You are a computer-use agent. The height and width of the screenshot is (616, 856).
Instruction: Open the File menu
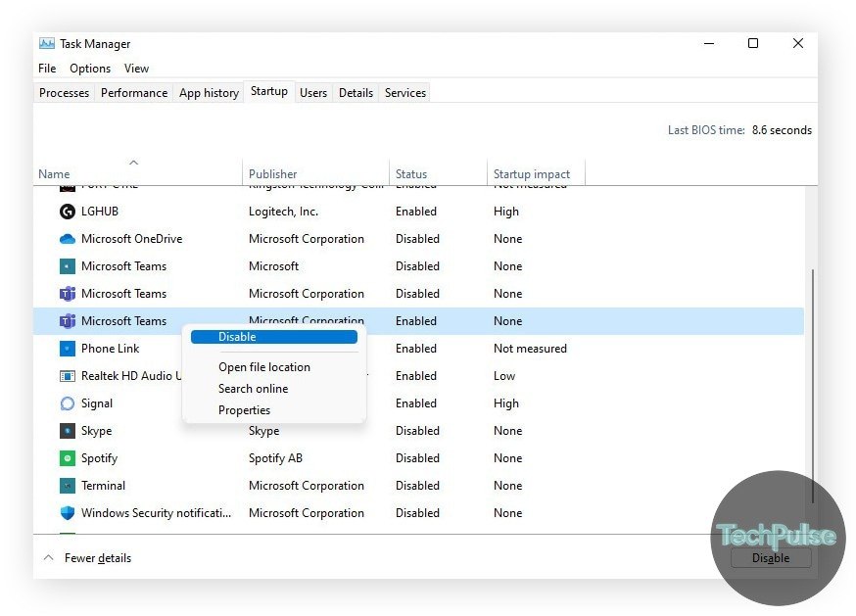(47, 69)
